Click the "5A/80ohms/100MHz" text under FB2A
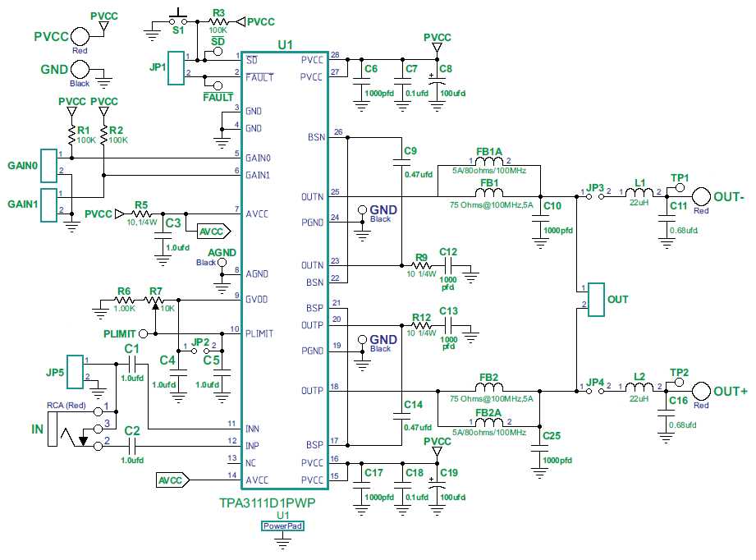Screen dimensions: 756x560 tap(489, 432)
